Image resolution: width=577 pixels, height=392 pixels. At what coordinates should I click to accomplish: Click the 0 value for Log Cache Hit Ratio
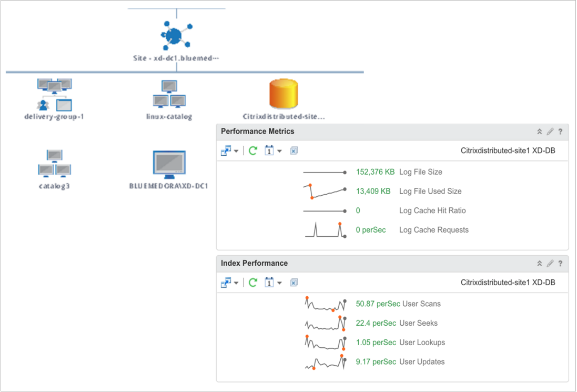[x=358, y=210]
